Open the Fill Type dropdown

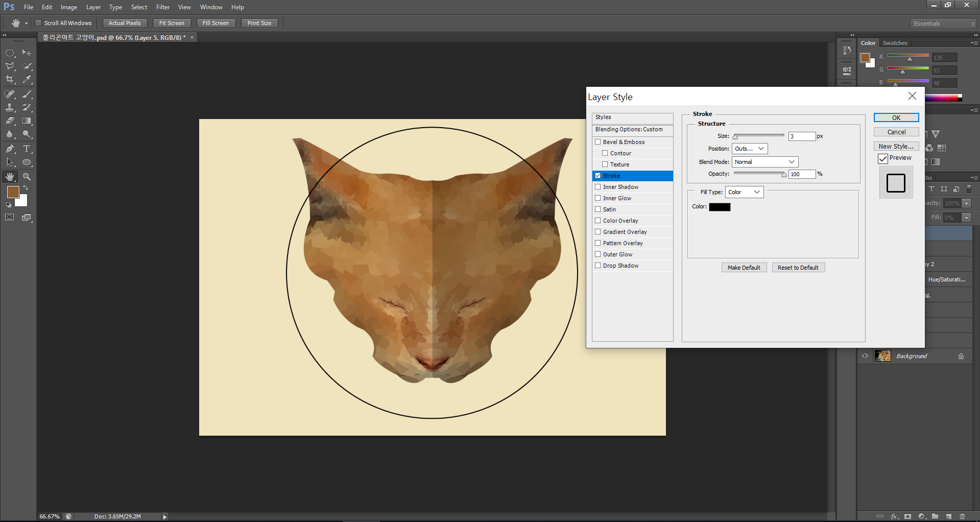click(x=745, y=192)
